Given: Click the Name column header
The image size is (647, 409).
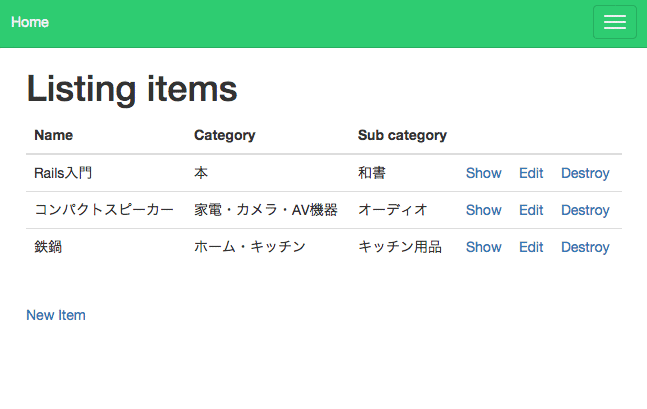Looking at the screenshot, I should click(53, 135).
